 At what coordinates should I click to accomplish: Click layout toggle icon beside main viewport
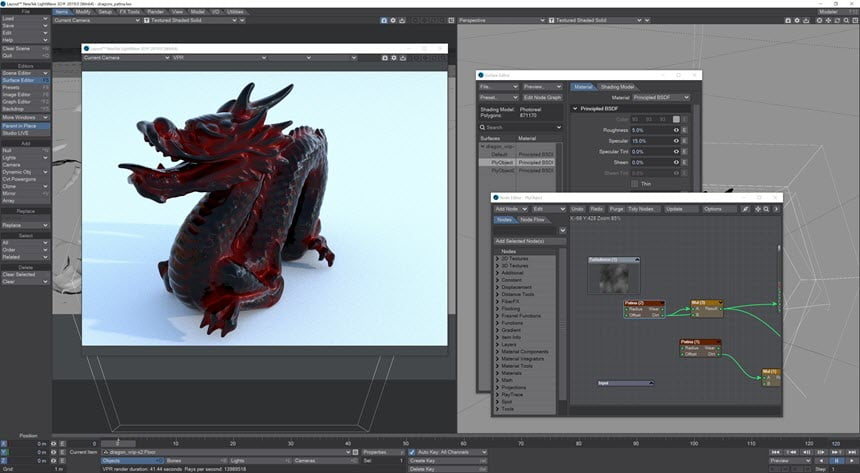coord(451,20)
